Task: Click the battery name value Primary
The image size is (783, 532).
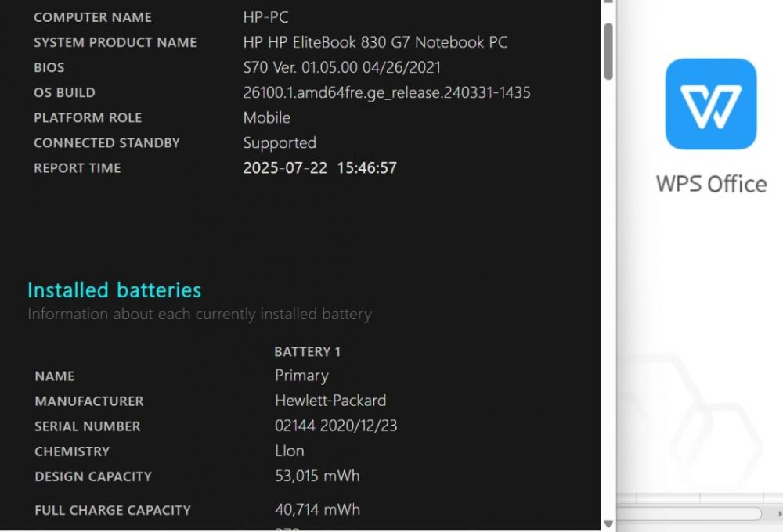Action: 301,376
